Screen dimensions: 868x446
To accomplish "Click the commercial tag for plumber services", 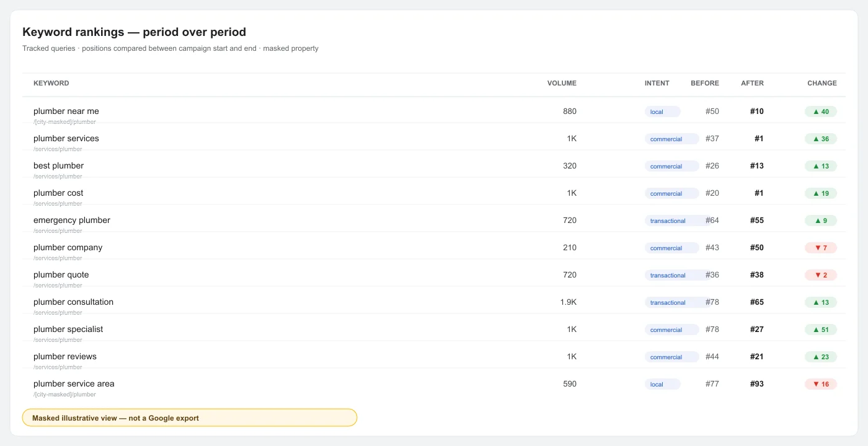I will 672,139.
